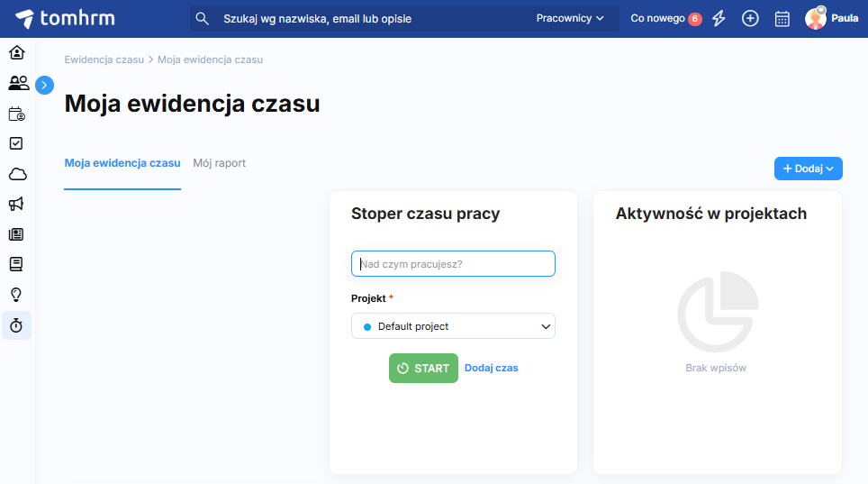Click the cloud icon in sidebar
This screenshot has height=484, width=868.
coord(16,174)
